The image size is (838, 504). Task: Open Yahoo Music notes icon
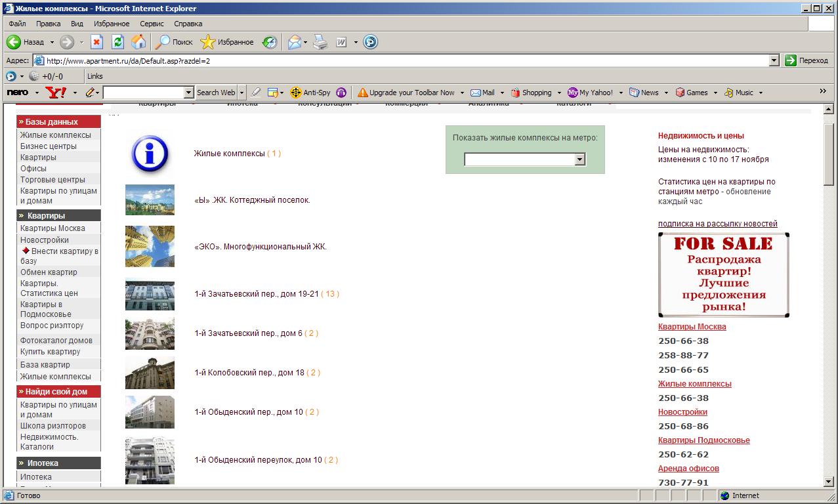pos(728,93)
